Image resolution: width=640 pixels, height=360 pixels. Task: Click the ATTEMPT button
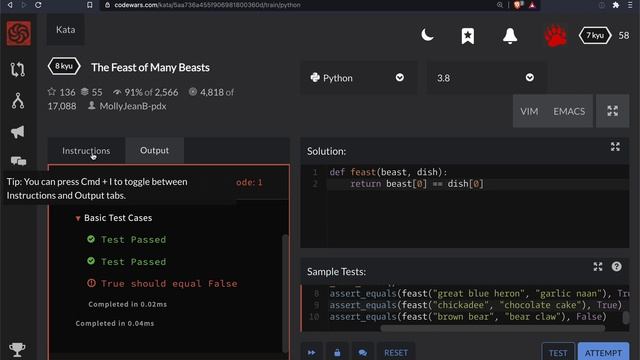click(603, 352)
